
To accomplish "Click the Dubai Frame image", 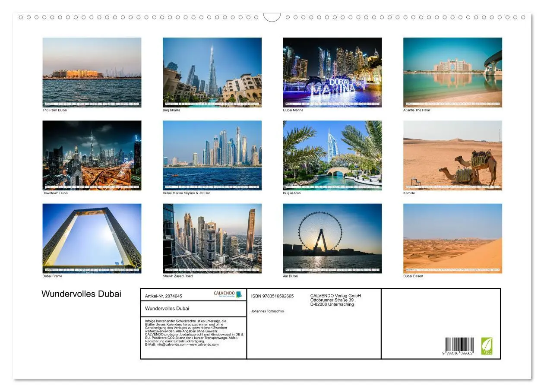I will (x=92, y=238).
